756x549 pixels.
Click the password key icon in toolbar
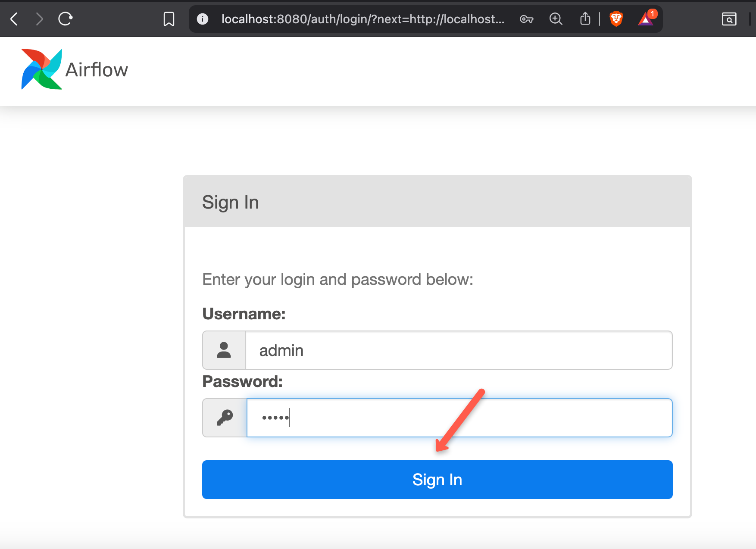point(526,19)
